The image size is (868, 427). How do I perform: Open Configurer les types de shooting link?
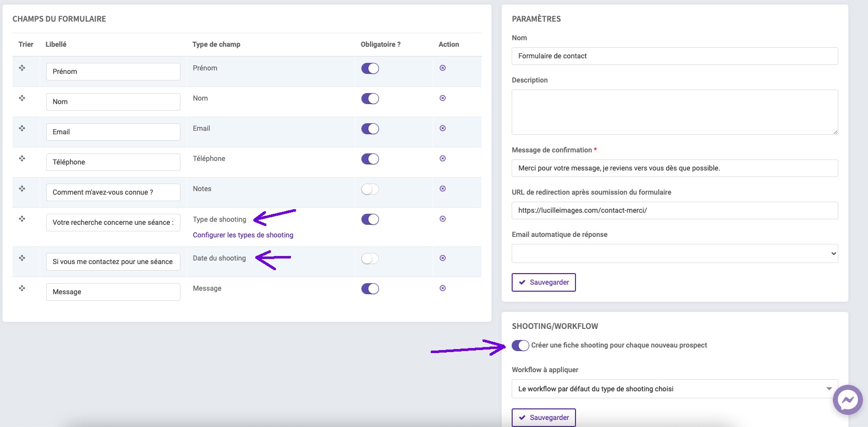tap(243, 235)
